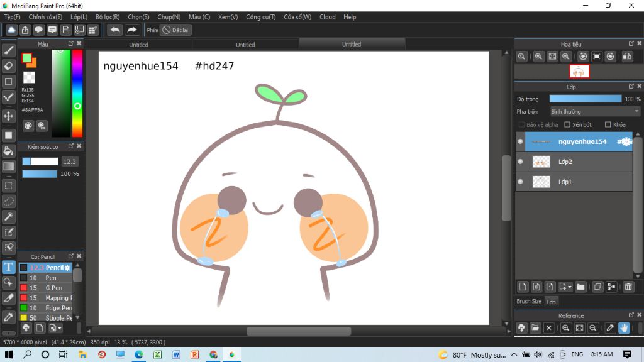Create new raster layer in Layer panel
This screenshot has height=362, width=644.
pyautogui.click(x=523, y=287)
